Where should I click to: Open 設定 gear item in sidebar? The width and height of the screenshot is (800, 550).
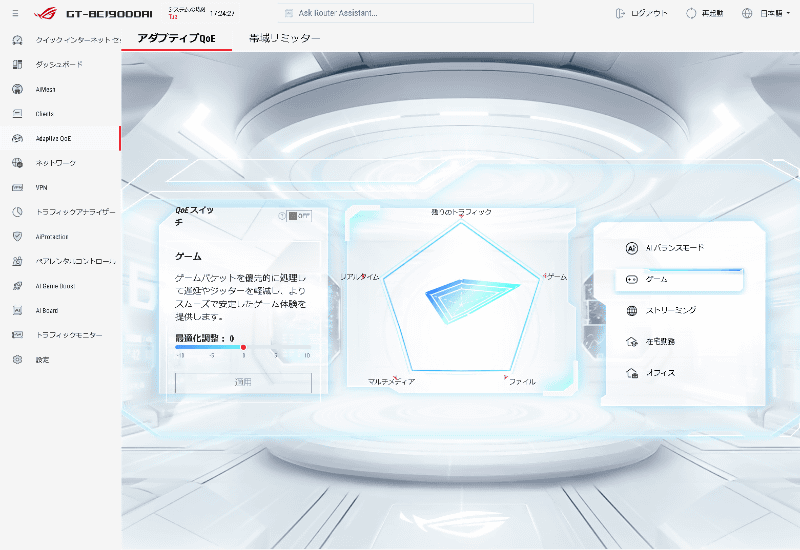[61, 360]
